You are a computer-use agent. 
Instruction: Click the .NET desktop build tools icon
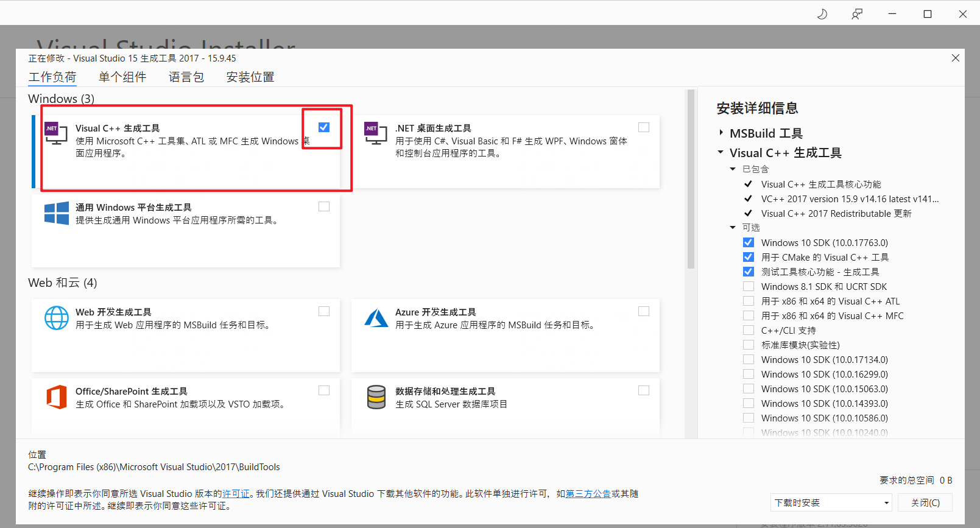(x=376, y=133)
